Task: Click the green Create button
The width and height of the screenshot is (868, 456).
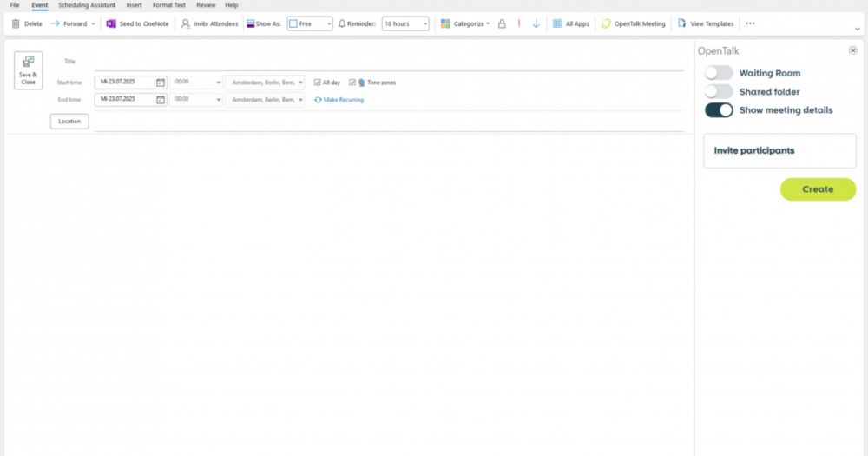Action: (x=818, y=189)
